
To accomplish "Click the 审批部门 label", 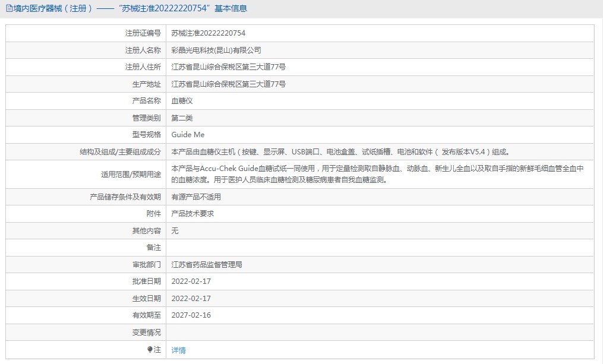I will tap(147, 264).
